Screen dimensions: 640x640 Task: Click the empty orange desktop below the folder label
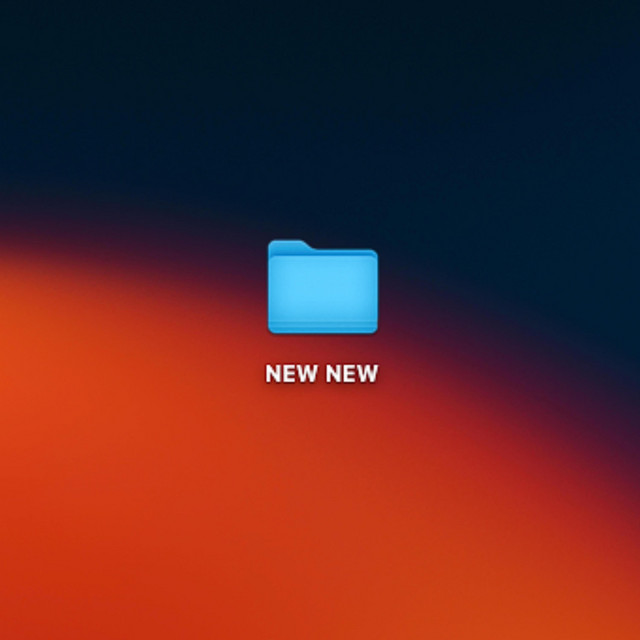pyautogui.click(x=322, y=500)
